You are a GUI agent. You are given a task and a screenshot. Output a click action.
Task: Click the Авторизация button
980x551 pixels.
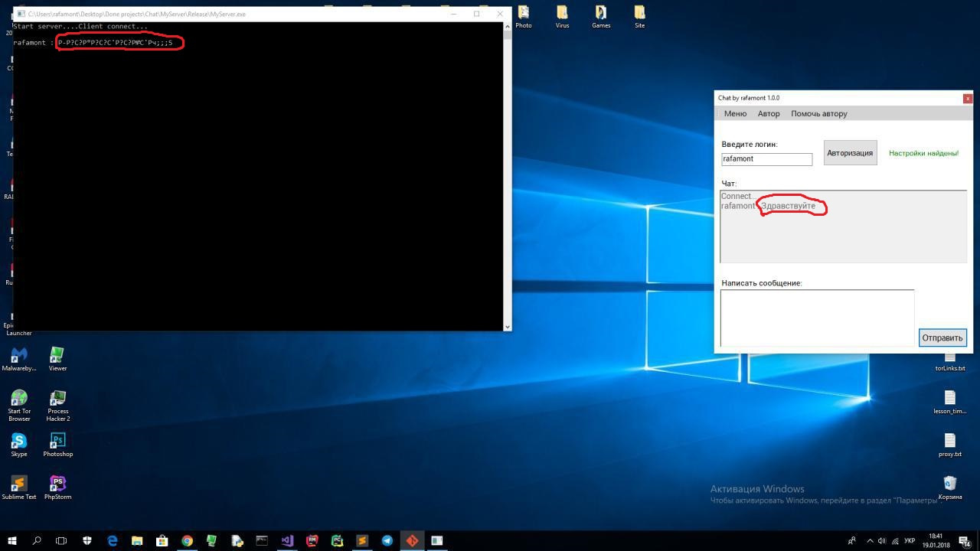(x=850, y=152)
